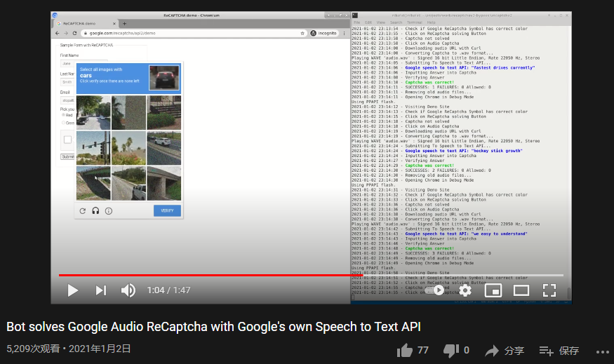This screenshot has height=364, width=614.
Task: Click terminal line "hockey stick growth"
Action: pos(436,151)
